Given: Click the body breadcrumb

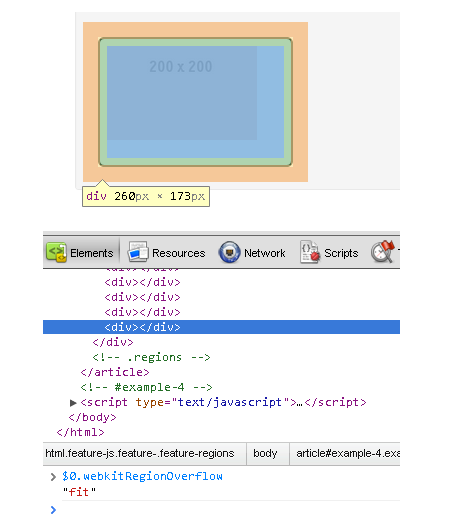Looking at the screenshot, I should 265,453.
